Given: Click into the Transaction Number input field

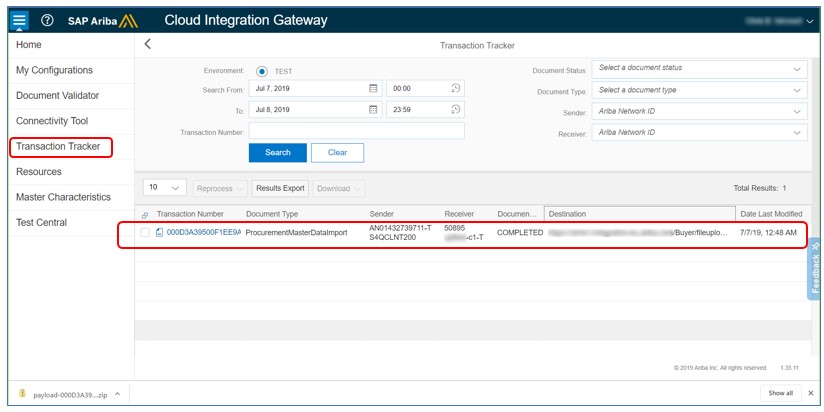Looking at the screenshot, I should click(x=357, y=131).
